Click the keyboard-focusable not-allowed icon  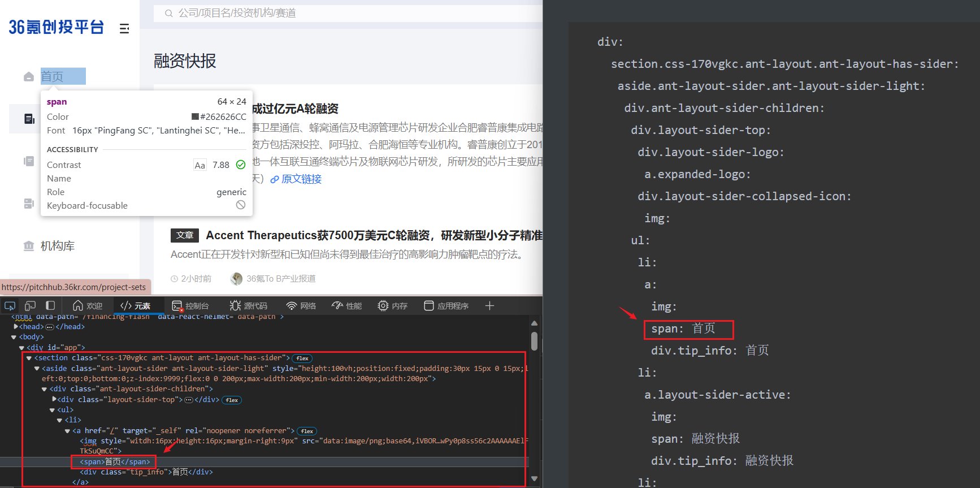click(x=241, y=205)
